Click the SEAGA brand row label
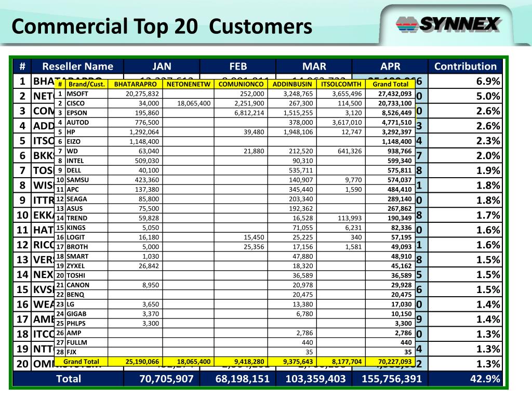 tap(77, 199)
